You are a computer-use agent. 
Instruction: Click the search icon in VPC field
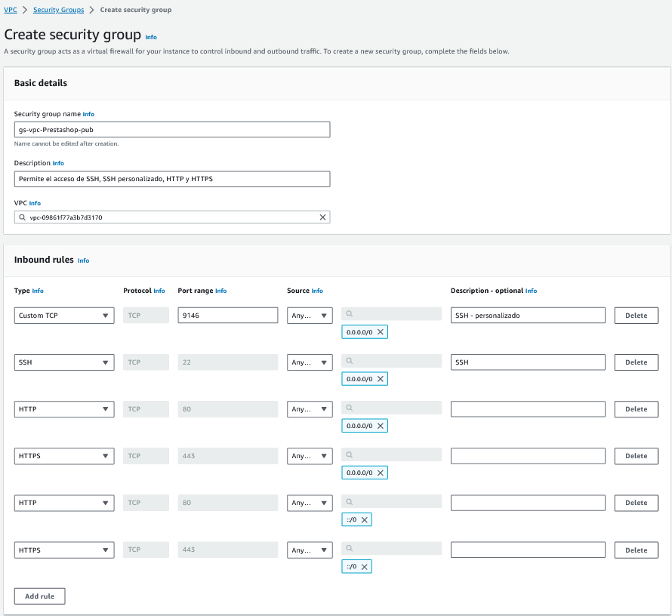[23, 217]
